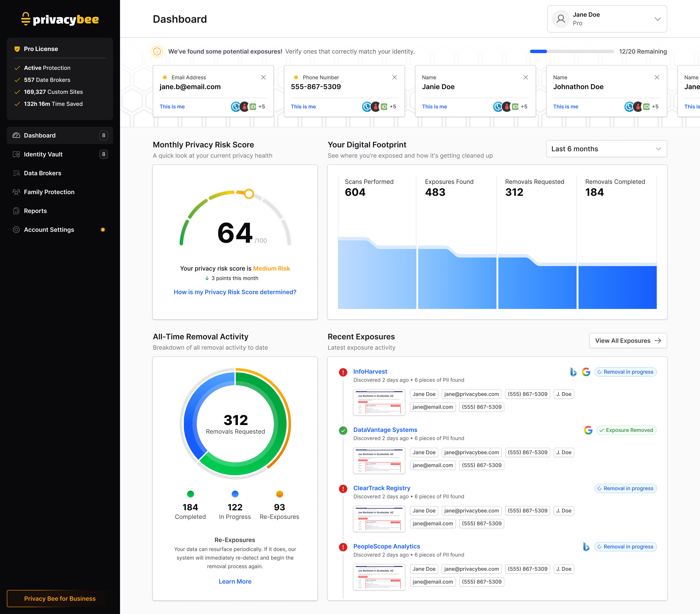Click Removal in progress badge on ClearTrack Registry
This screenshot has height=614, width=700.
[625, 488]
